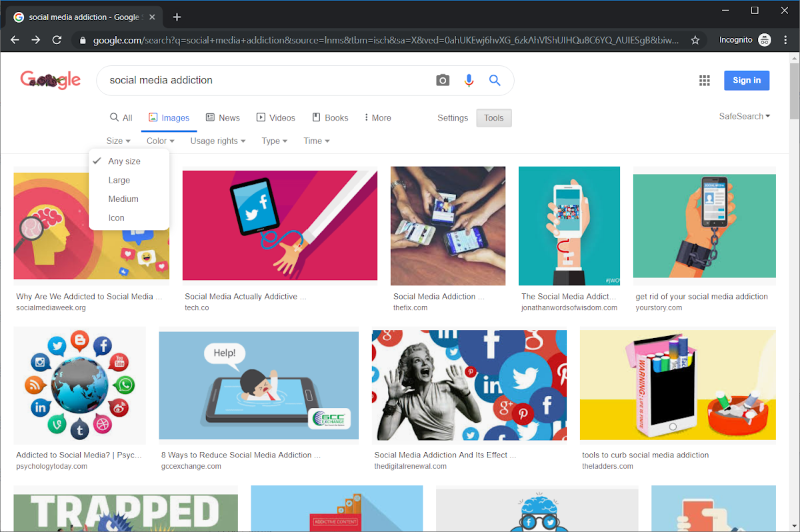Open search Settings
The image size is (800, 532).
click(453, 117)
